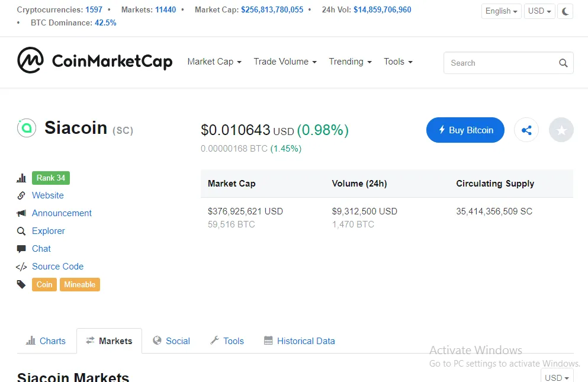
Task: Click bar chart icon beside Rank 34
Action: (x=21, y=178)
